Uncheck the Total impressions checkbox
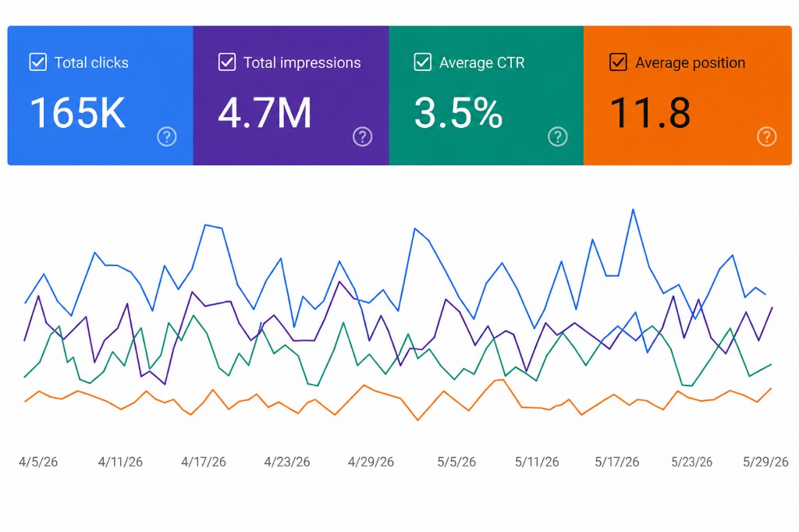 pos(227,62)
